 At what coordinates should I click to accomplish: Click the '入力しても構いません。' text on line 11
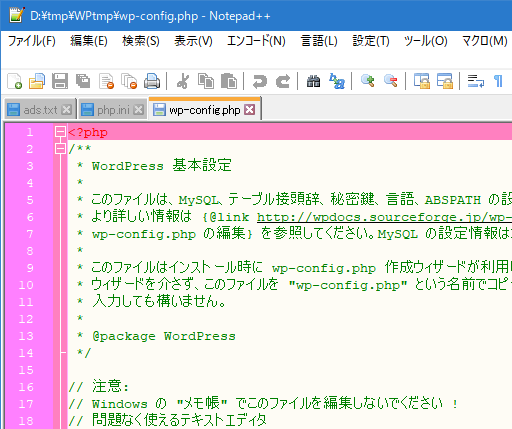coord(159,301)
